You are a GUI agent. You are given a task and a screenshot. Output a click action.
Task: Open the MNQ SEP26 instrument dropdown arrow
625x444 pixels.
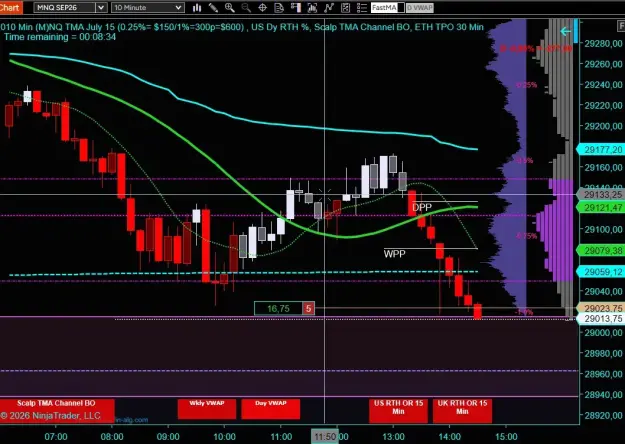click(x=101, y=7)
